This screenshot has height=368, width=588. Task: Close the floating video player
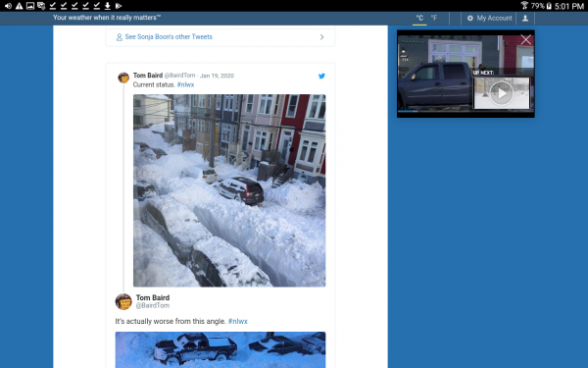[x=525, y=39]
